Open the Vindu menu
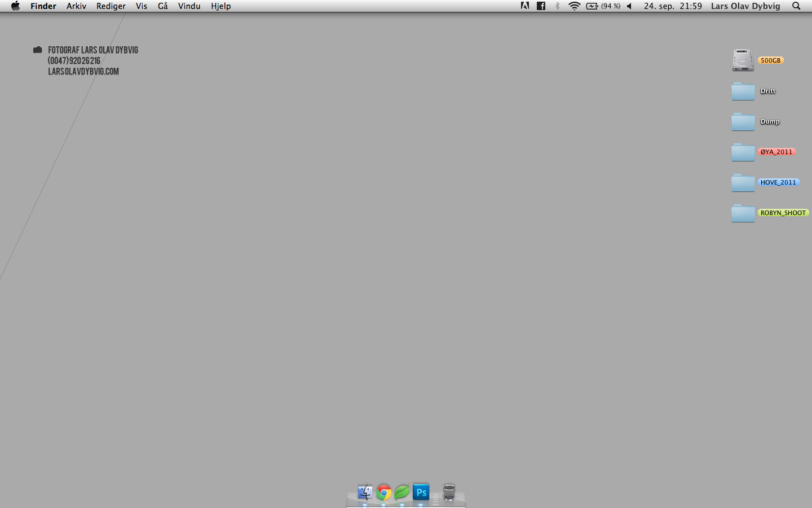Screen dimensions: 812x508 click(x=189, y=6)
